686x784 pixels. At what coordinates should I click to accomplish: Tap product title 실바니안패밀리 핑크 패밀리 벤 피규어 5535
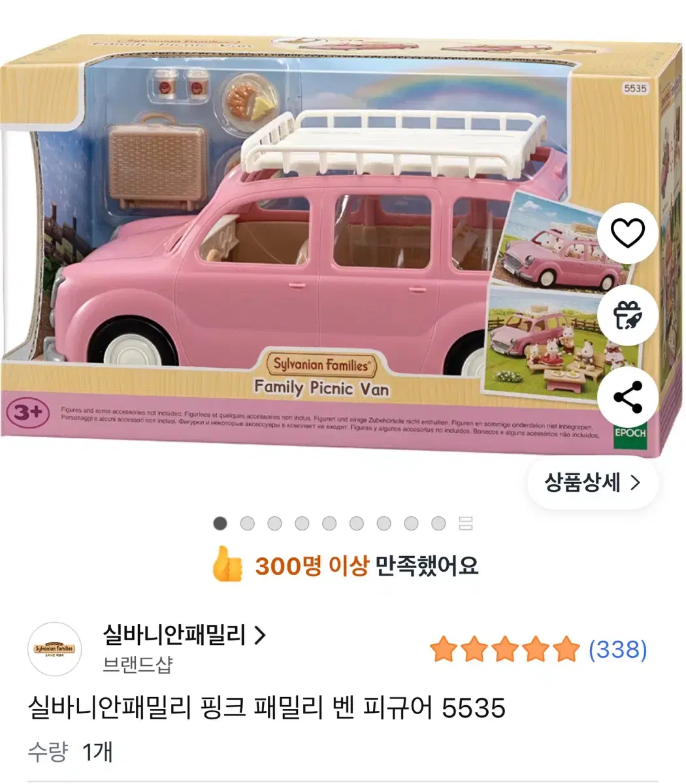[267, 708]
